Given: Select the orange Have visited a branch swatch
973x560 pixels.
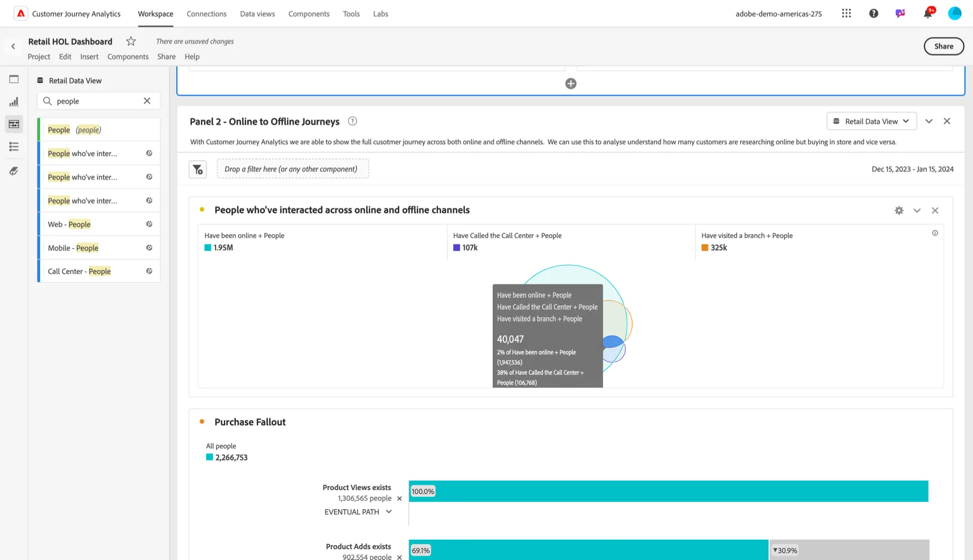Looking at the screenshot, I should coord(704,248).
